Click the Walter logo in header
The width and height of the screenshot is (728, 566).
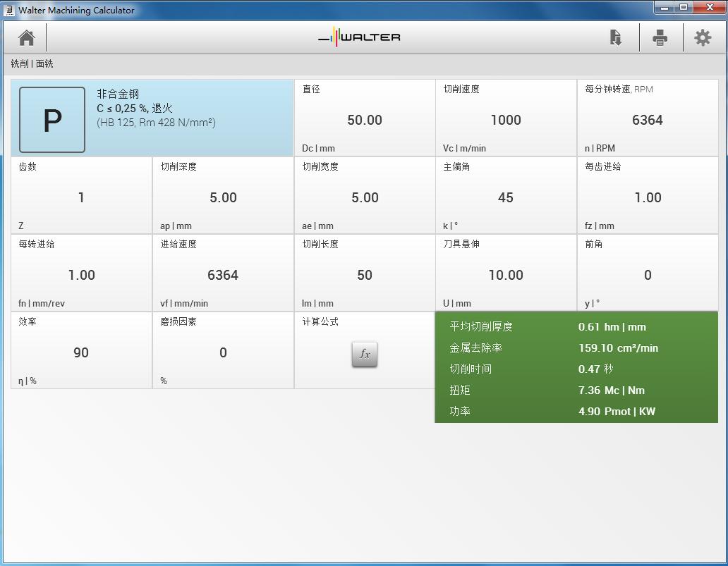click(359, 37)
